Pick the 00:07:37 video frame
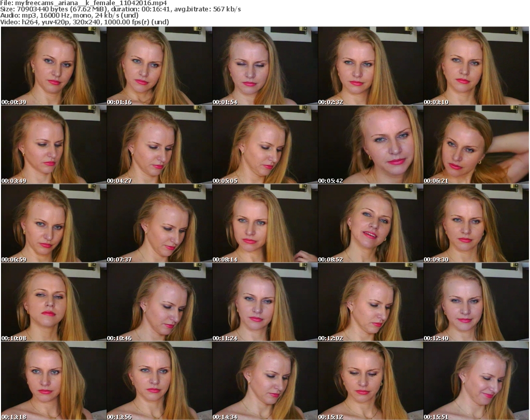Viewport: 530px width, 420px height. coord(159,223)
